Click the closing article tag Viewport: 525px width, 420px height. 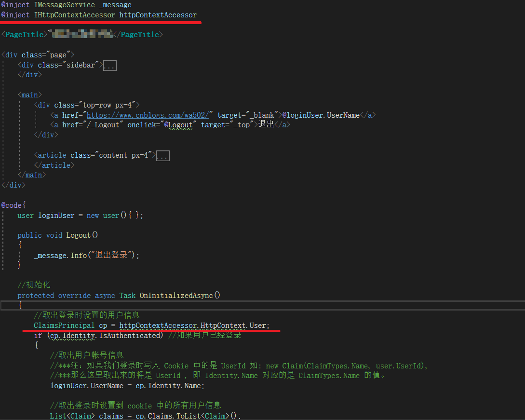(54, 165)
